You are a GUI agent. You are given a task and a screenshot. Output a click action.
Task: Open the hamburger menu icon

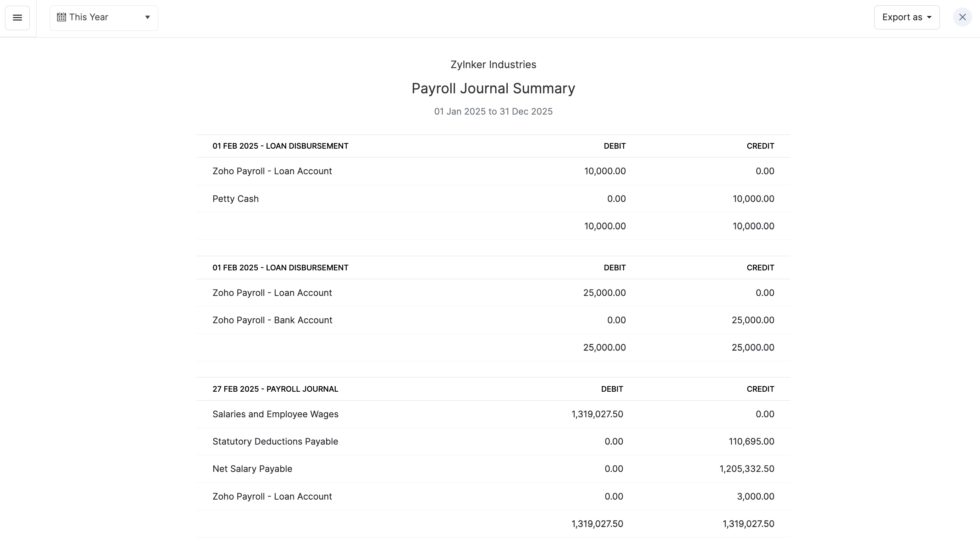point(17,18)
